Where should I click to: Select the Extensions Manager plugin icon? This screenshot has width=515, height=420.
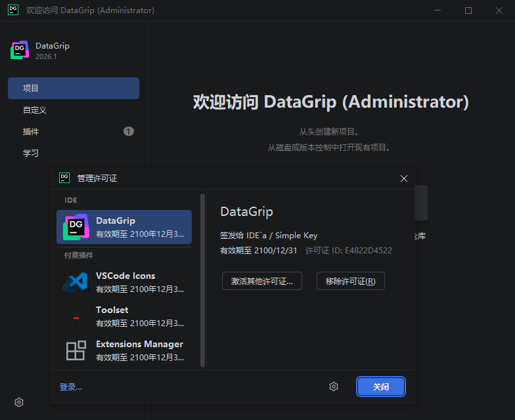point(76,350)
